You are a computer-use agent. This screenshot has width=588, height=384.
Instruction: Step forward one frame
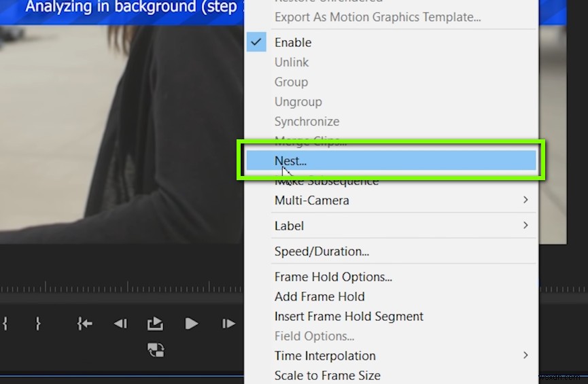(228, 324)
